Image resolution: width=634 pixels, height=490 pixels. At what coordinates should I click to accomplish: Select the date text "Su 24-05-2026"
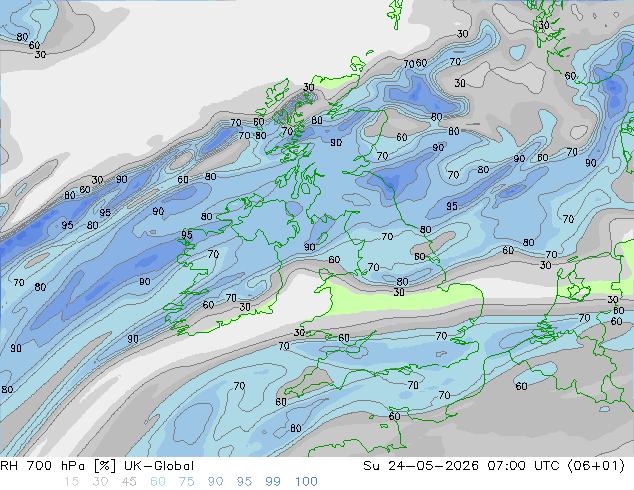tap(421, 466)
